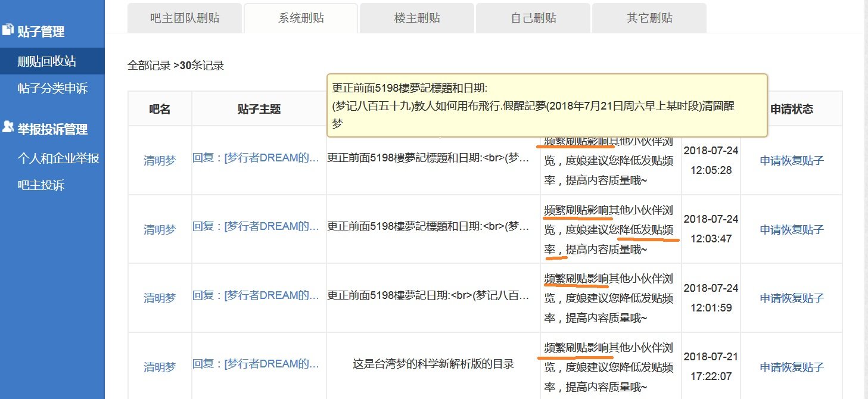This screenshot has height=399, width=868.
Task: Open 清明梦 link in the 12:05:28 row
Action: (160, 161)
